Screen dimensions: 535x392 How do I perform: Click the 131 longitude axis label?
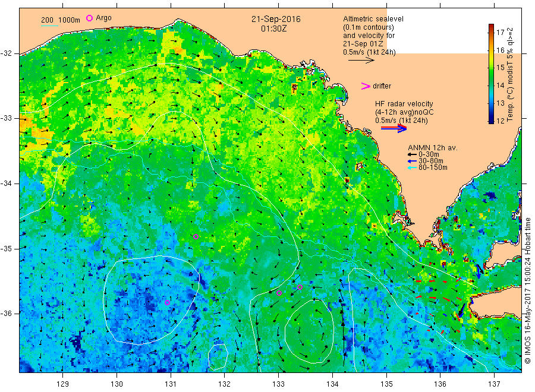pos(171,384)
